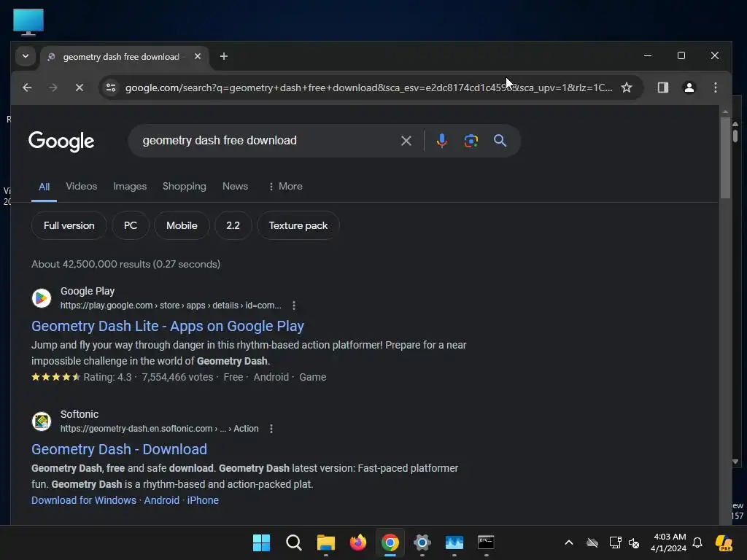
Task: Open Chrome tab search dropdown arrow
Action: tap(26, 56)
